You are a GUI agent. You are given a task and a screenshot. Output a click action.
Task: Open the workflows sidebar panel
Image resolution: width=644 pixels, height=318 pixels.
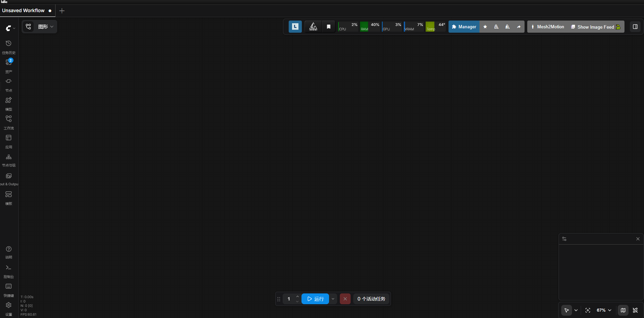point(9,122)
